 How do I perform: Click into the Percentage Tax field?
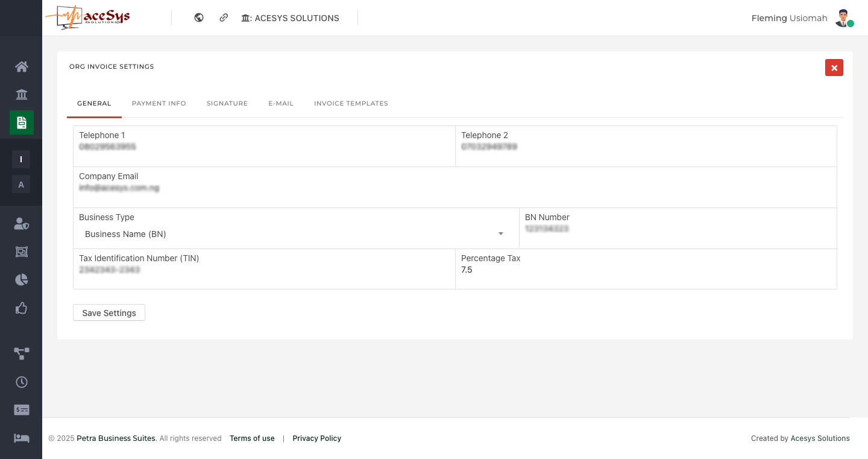645,270
